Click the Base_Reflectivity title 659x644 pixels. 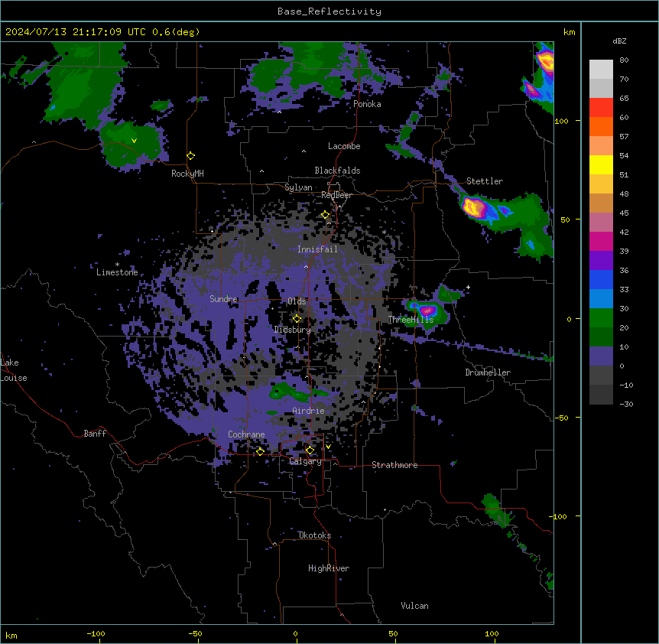[x=329, y=11]
